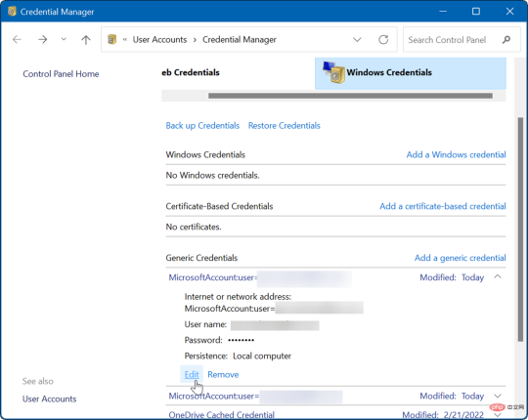
Task: Click the horizontal scrollbar under the tabs
Action: 350,96
